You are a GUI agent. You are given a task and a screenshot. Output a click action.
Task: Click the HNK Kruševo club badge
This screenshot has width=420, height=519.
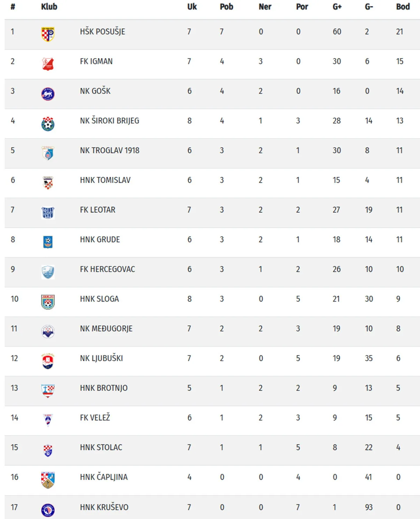point(48,510)
